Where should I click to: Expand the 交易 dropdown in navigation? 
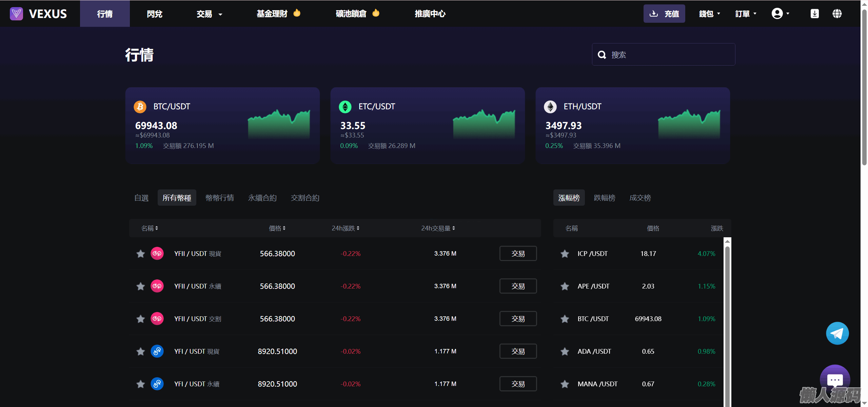[x=209, y=14]
